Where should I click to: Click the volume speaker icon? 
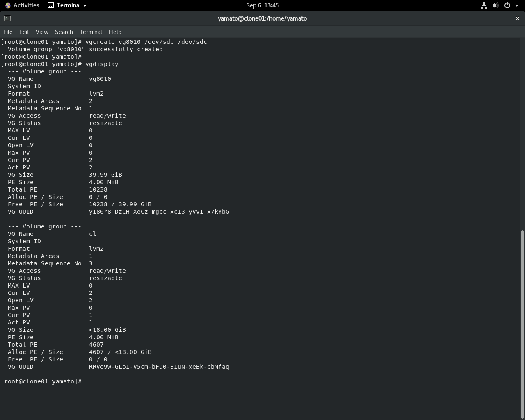pyautogui.click(x=495, y=5)
